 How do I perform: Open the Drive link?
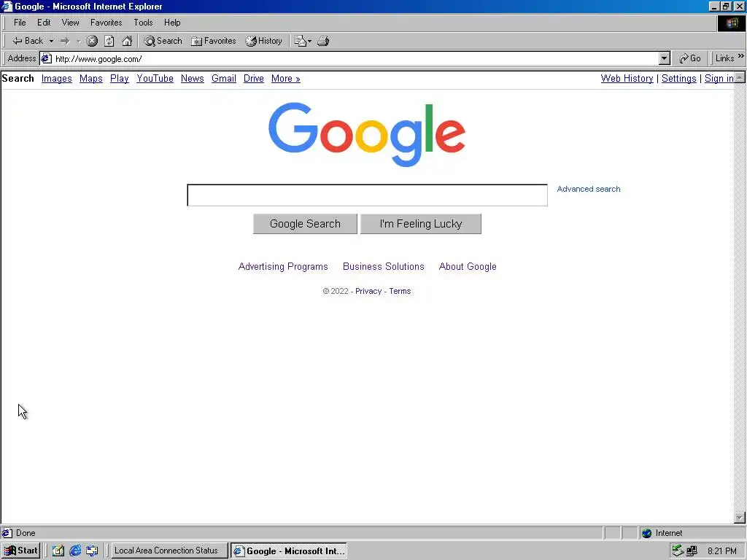(253, 79)
